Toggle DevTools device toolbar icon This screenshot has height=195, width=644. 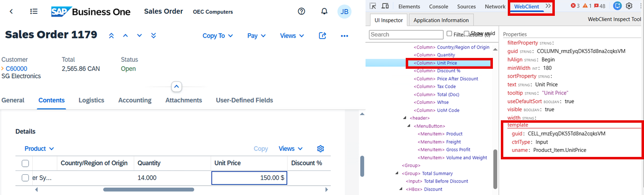click(385, 6)
